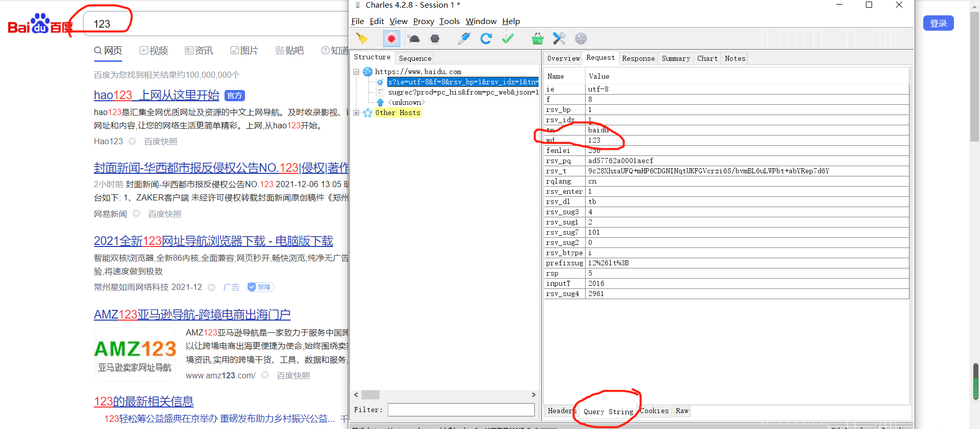Viewport: 980px width, 429px height.
Task: Click the tree horizontal scrollbar right arrow
Action: pos(533,395)
